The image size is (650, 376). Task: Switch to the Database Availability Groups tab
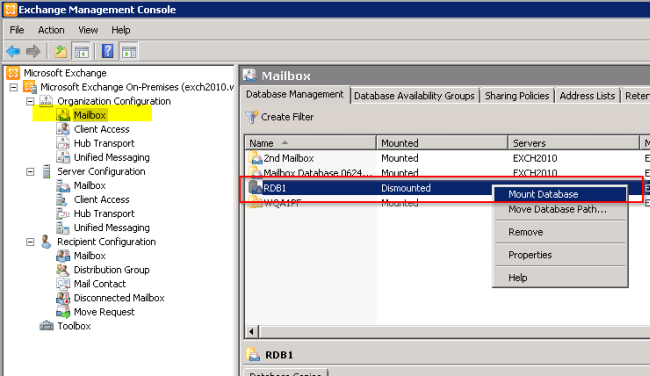tap(414, 96)
